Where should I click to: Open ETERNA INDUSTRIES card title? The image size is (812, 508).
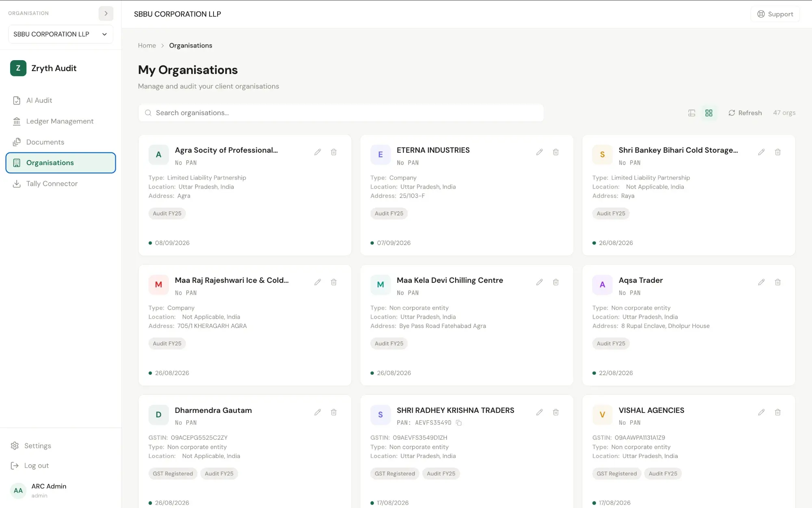click(x=433, y=150)
